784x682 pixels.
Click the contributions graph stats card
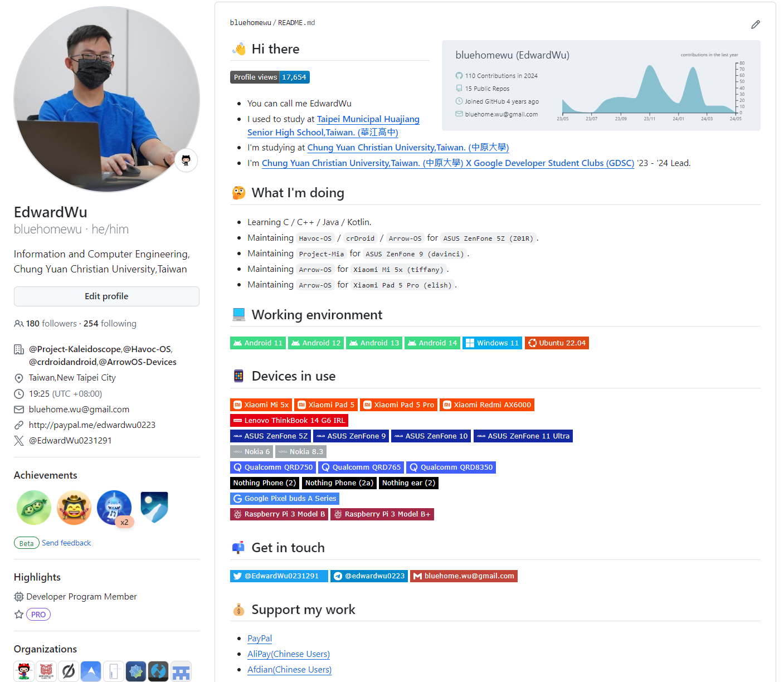601,86
